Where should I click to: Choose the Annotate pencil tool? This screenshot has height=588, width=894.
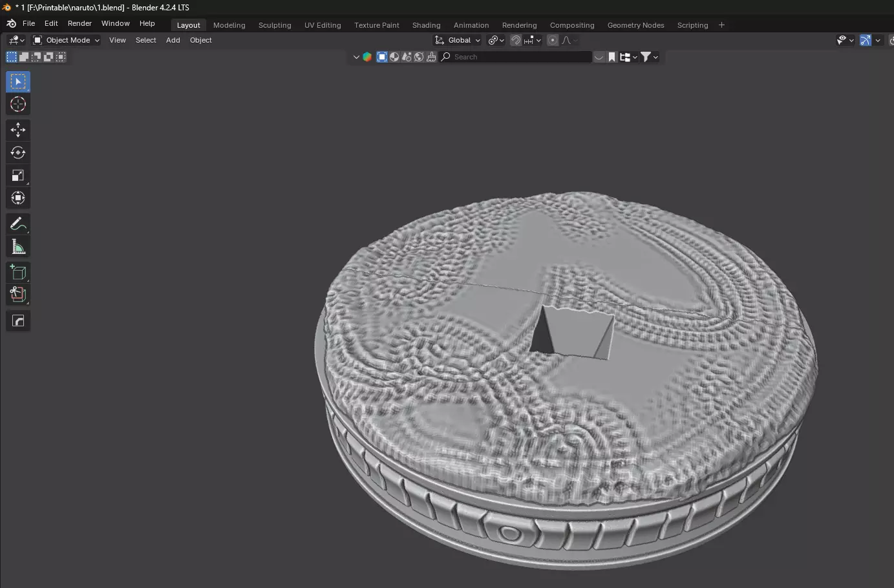(18, 224)
